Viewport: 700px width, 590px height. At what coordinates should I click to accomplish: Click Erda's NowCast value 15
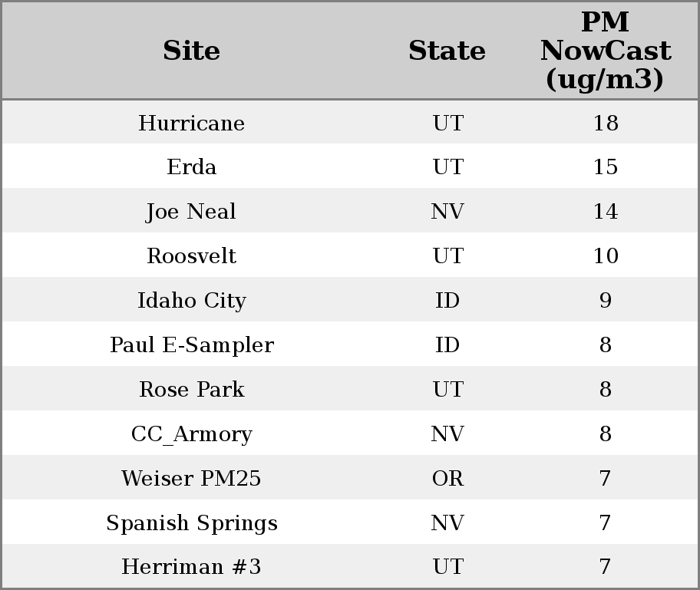(605, 167)
